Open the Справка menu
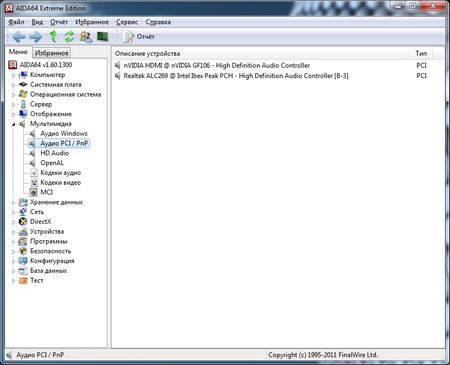 (158, 22)
